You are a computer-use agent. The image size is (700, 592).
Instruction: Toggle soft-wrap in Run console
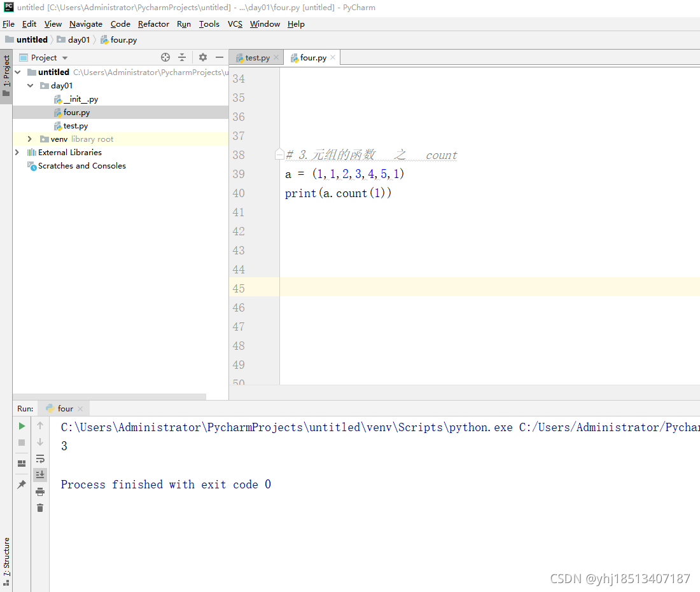tap(40, 458)
